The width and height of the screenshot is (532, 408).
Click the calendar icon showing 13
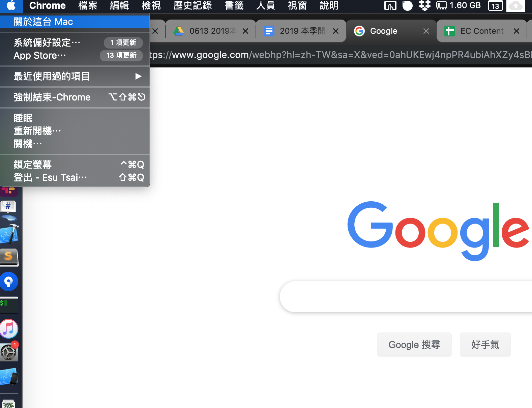495,6
